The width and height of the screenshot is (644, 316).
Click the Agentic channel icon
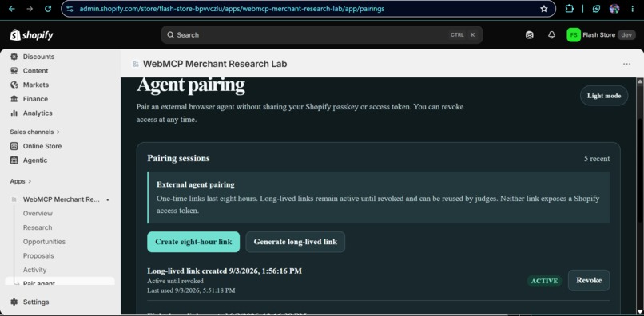(14, 160)
